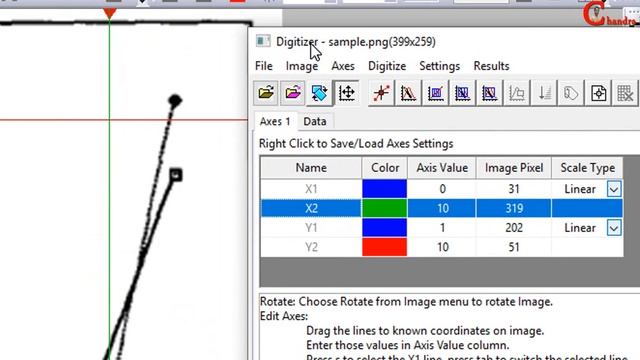This screenshot has height=360, width=640.
Task: Click the X1 Axis Value cell showing 0
Action: click(x=442, y=189)
